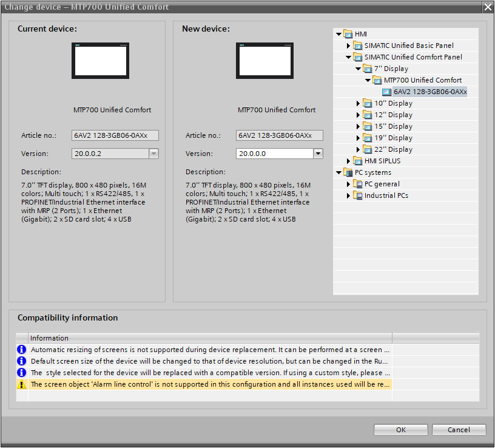
Task: Select the style selected information row
Action: pyautogui.click(x=204, y=373)
